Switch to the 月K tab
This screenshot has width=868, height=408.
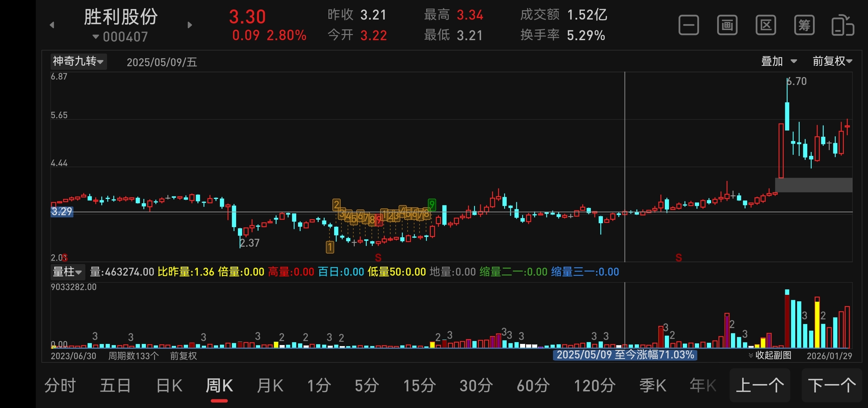270,386
